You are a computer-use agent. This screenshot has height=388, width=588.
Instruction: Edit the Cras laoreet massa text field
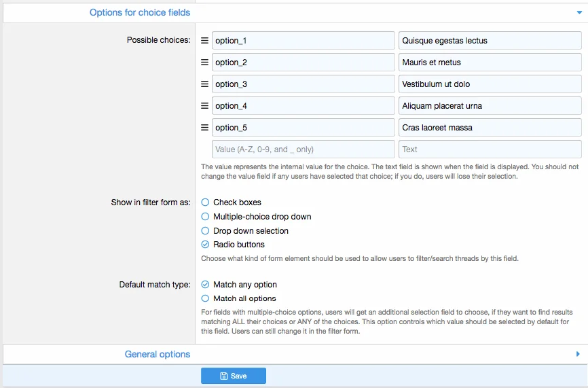coord(490,128)
